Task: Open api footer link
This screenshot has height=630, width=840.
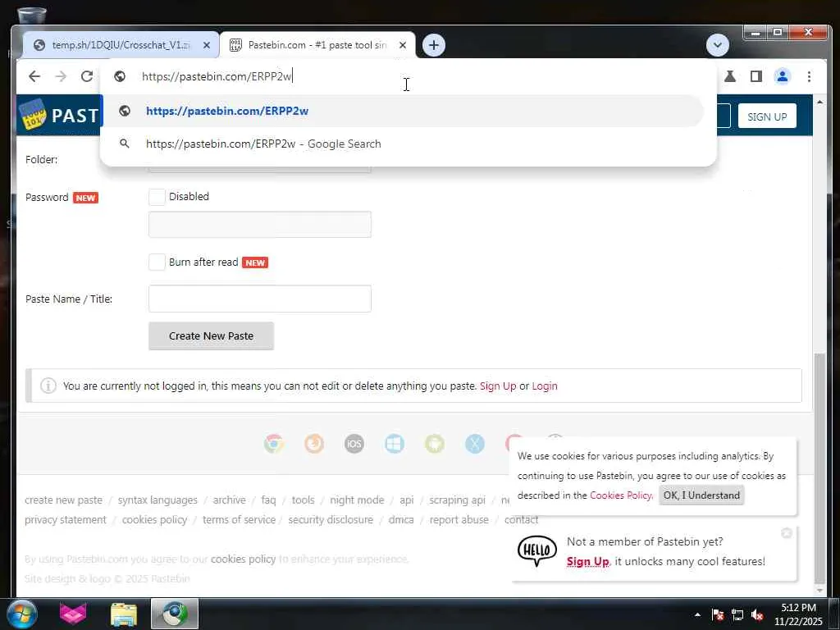Action: [407, 500]
